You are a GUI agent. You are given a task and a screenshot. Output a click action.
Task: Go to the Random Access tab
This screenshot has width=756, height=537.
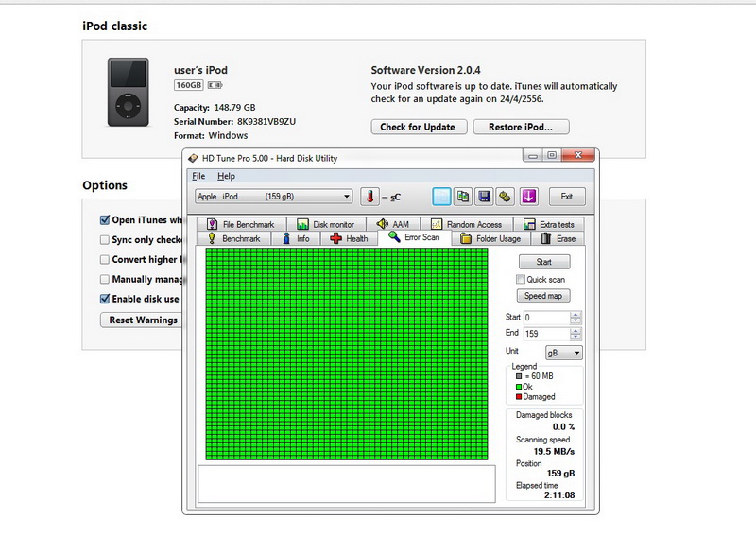click(467, 224)
